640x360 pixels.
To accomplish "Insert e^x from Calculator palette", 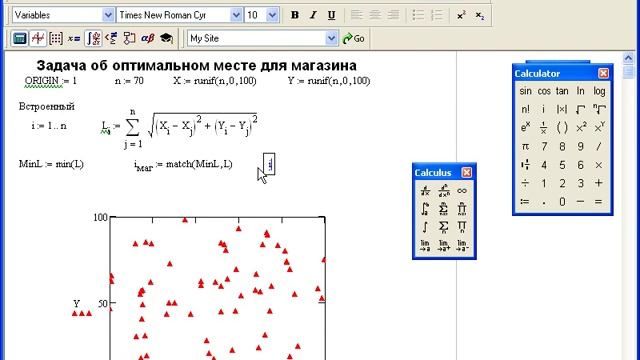I will (x=525, y=128).
